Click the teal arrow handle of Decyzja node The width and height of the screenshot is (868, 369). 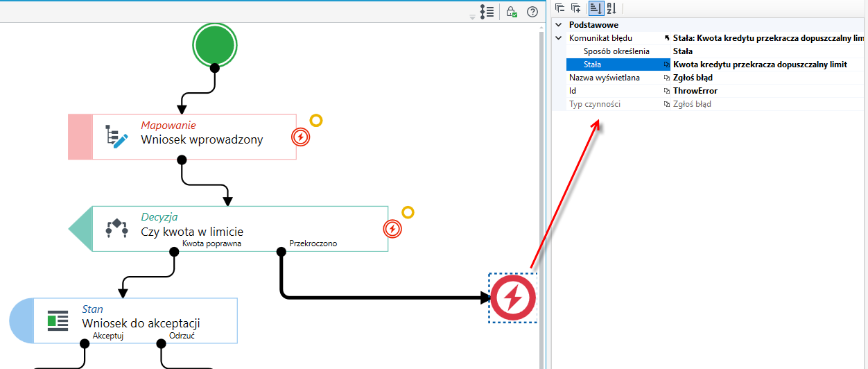(80, 228)
